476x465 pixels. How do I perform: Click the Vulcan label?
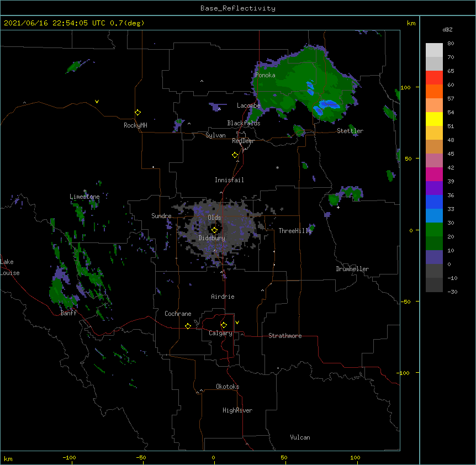click(x=300, y=437)
